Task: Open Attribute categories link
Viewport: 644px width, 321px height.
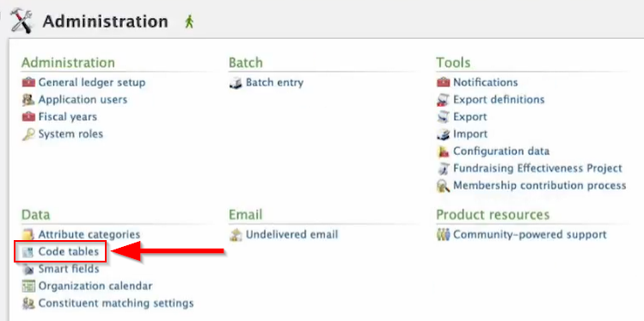Action: tap(89, 235)
